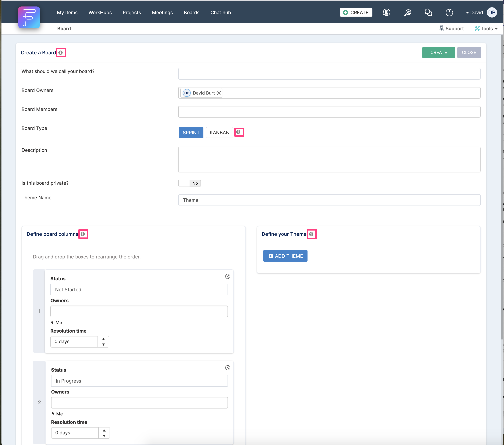Viewport: 504px width, 445px height.
Task: Click the info icon in the top navigation bar
Action: coord(449,13)
